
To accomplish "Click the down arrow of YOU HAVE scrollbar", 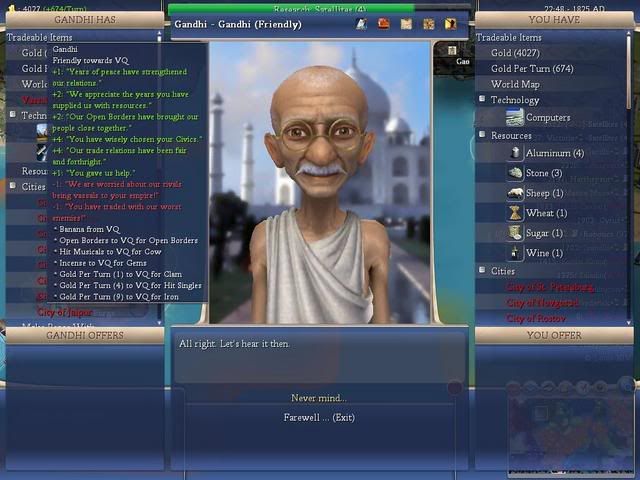I will click(x=629, y=322).
